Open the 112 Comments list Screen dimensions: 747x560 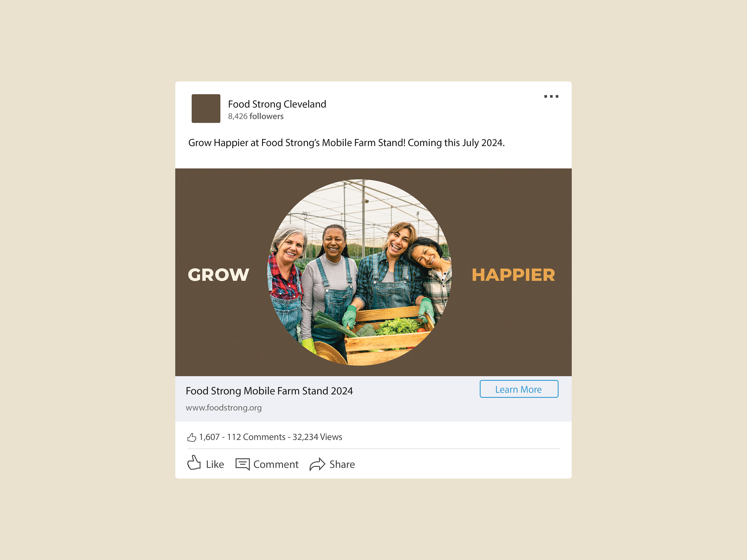[x=256, y=437]
